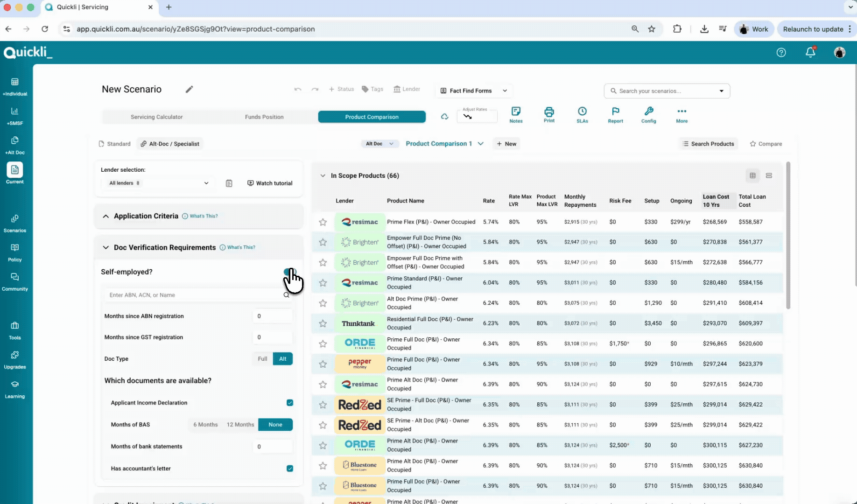The height and width of the screenshot is (504, 857).
Task: Disable the Self-employed toggle
Action: pyautogui.click(x=289, y=272)
